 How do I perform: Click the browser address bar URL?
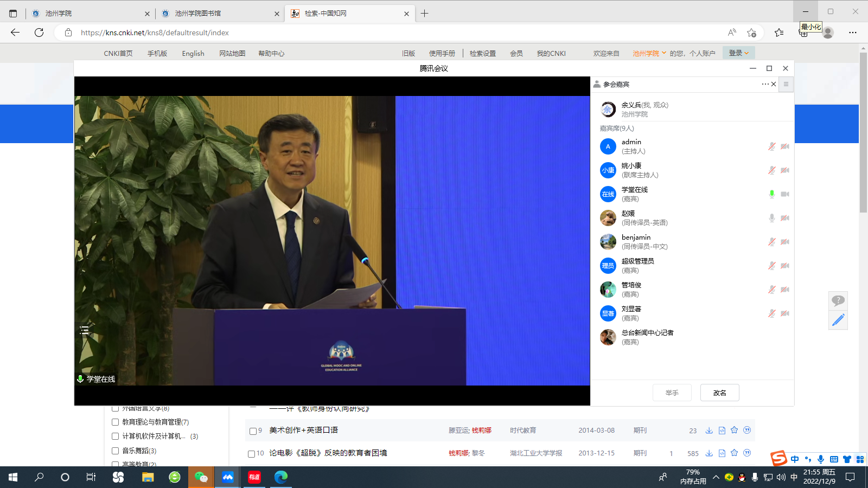(155, 33)
